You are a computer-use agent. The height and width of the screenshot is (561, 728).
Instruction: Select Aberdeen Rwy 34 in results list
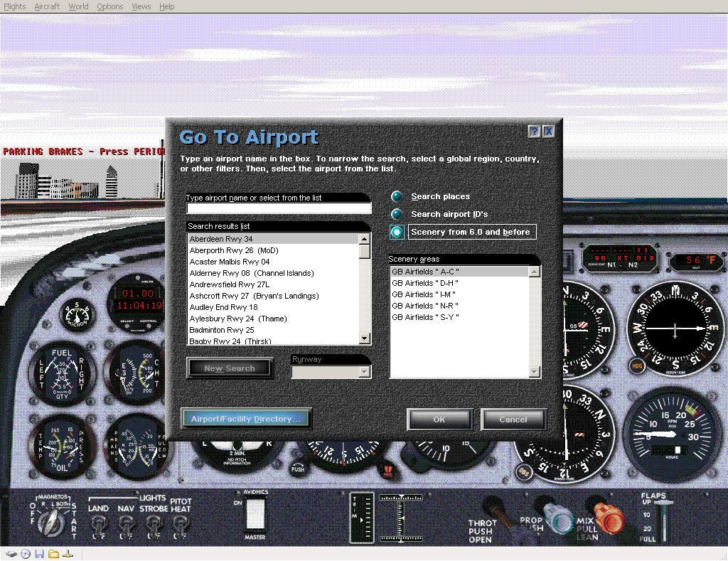coord(274,239)
